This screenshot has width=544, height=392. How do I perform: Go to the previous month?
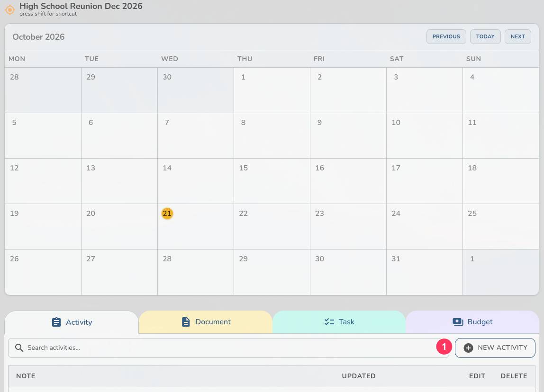pyautogui.click(x=446, y=36)
